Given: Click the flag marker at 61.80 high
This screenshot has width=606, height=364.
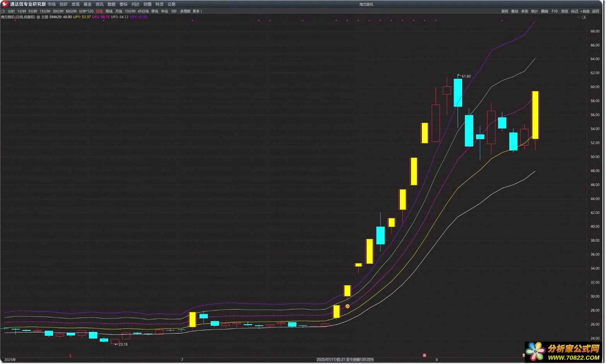Looking at the screenshot, I should (x=459, y=76).
